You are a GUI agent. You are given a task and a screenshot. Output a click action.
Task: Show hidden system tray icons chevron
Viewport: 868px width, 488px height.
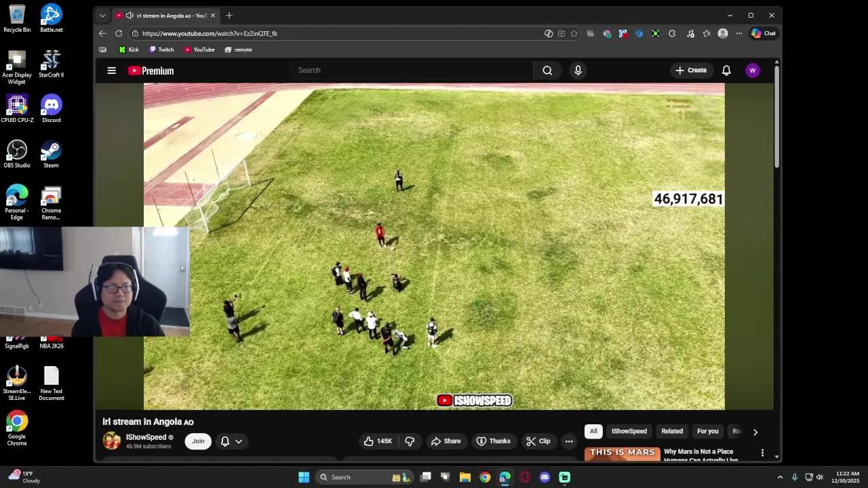tap(780, 477)
